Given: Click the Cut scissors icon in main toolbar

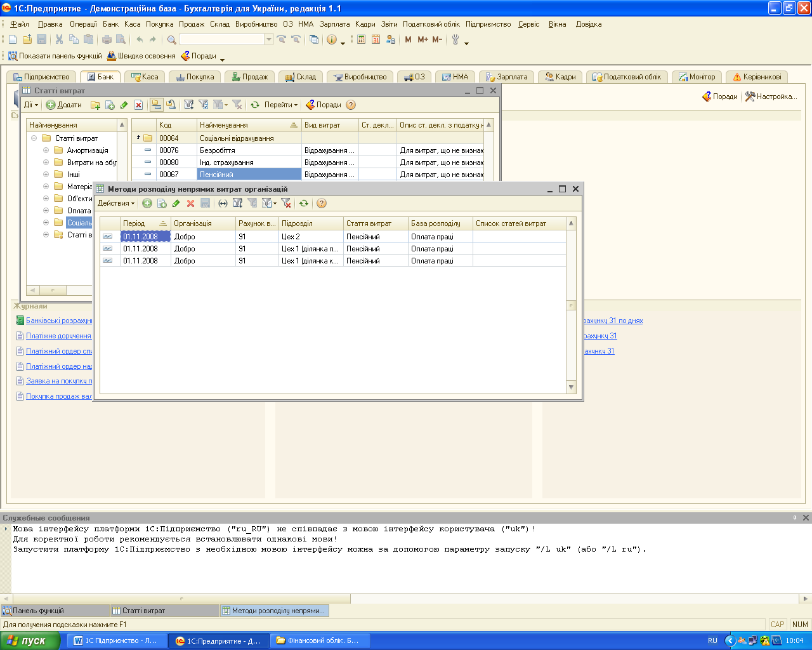Looking at the screenshot, I should coord(59,39).
